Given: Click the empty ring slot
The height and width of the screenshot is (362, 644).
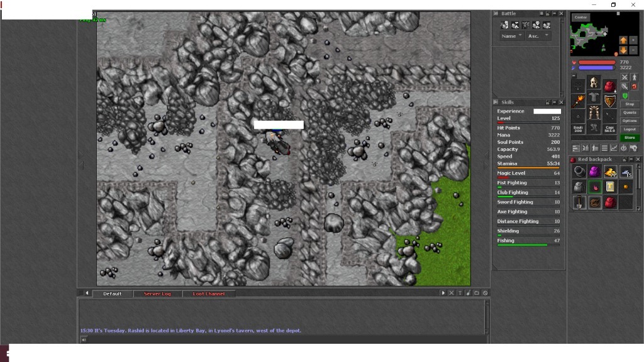Looking at the screenshot, I should (x=579, y=116).
